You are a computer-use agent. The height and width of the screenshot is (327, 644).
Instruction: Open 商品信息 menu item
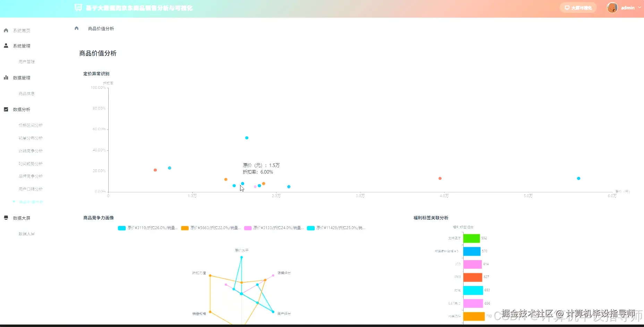point(27,94)
